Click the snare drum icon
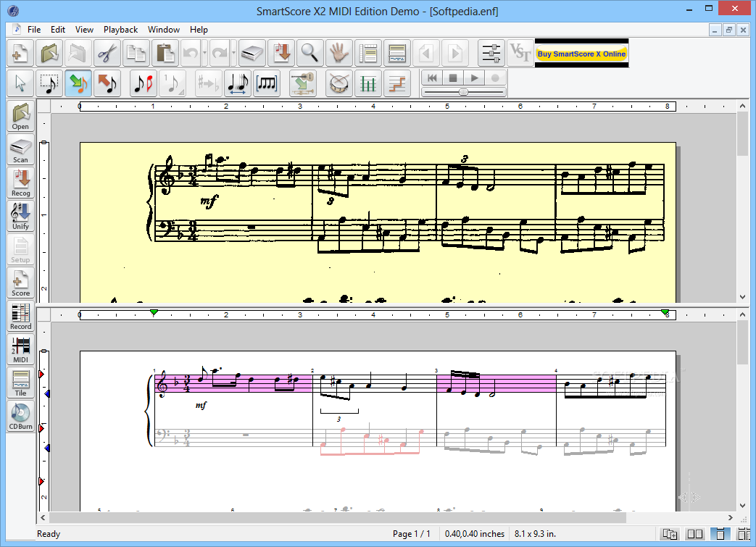 339,83
